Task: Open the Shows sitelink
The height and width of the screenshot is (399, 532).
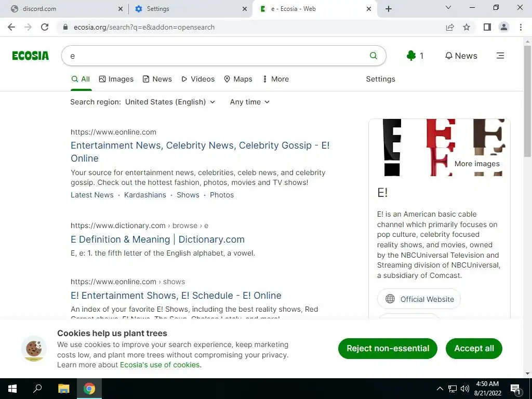Action: [x=188, y=195]
